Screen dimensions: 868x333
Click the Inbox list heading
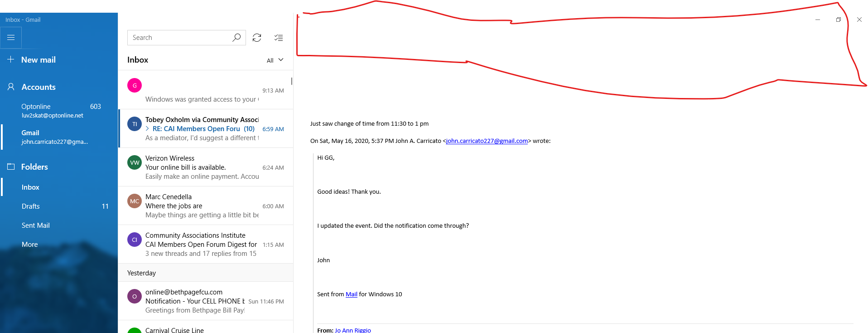point(138,60)
